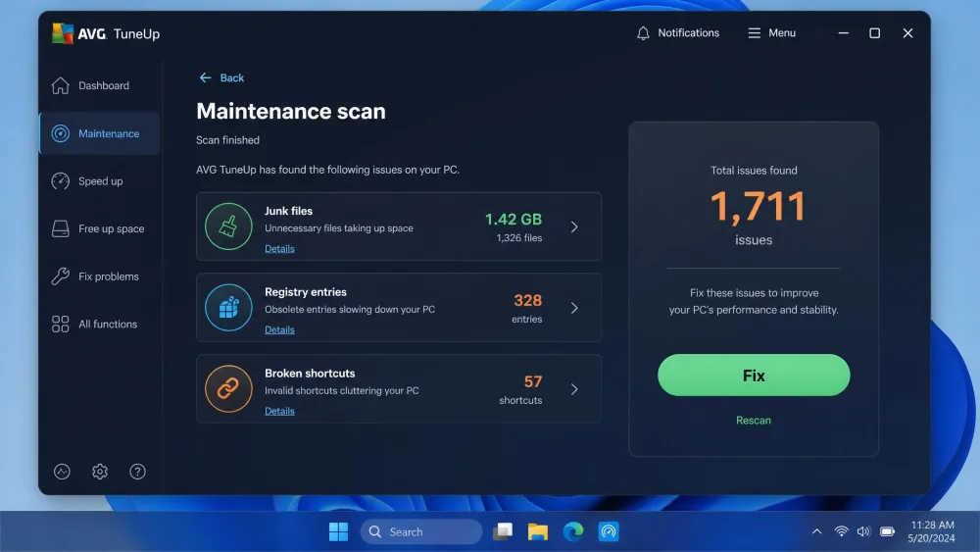This screenshot has height=552, width=980.
Task: Open the help question mark icon
Action: pos(137,472)
